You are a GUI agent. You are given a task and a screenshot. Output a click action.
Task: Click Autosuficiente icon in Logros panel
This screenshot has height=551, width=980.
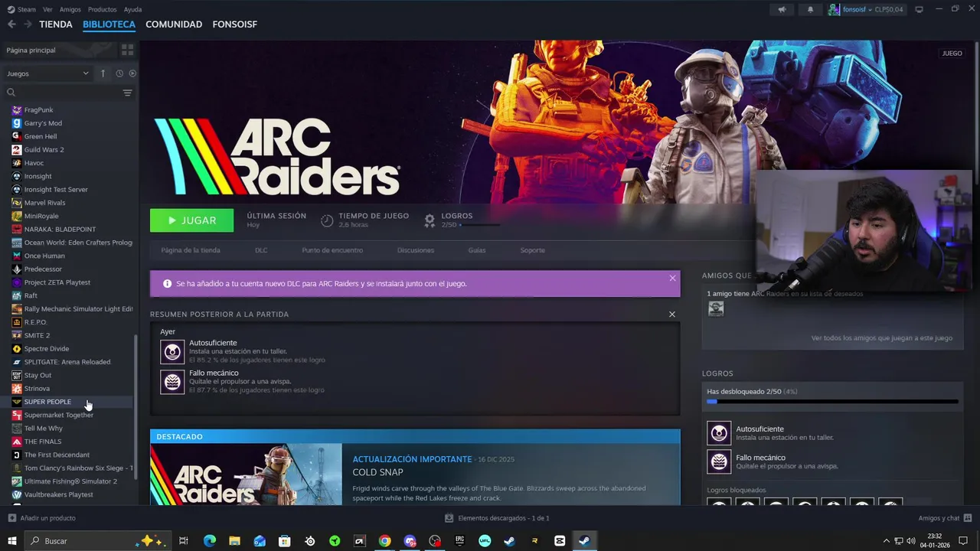(719, 433)
